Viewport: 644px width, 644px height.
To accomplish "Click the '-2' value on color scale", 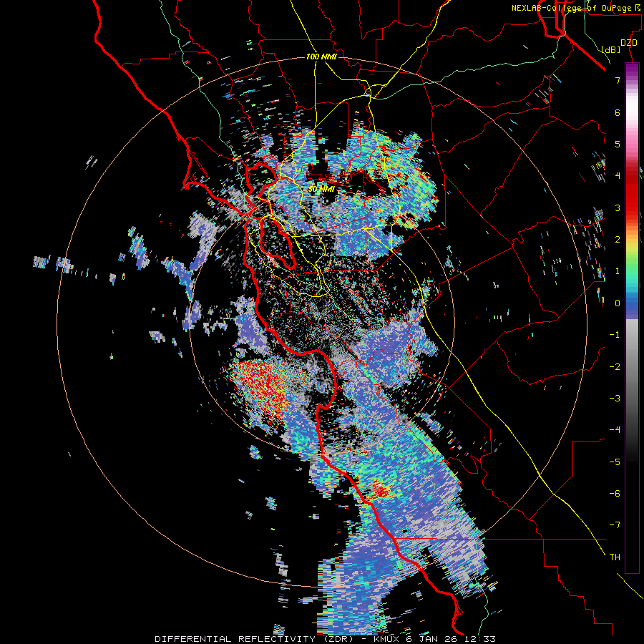I will (x=615, y=367).
